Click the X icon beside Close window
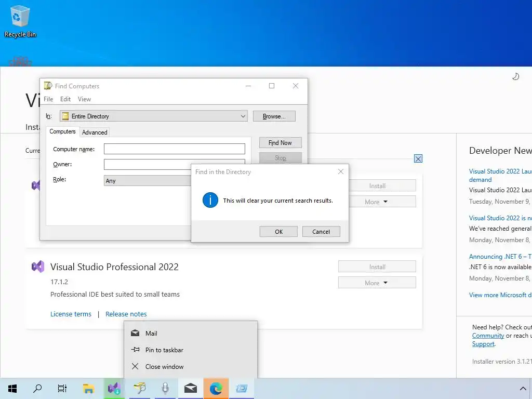The height and width of the screenshot is (399, 532). [135, 366]
